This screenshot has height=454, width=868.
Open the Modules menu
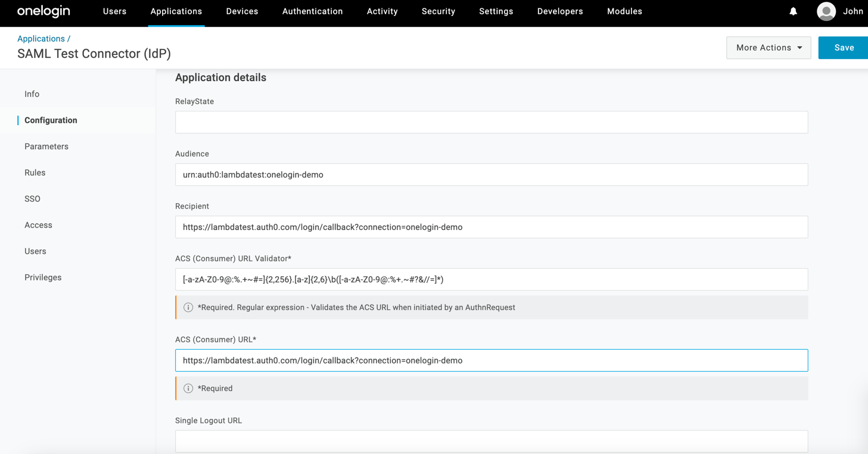click(x=624, y=11)
